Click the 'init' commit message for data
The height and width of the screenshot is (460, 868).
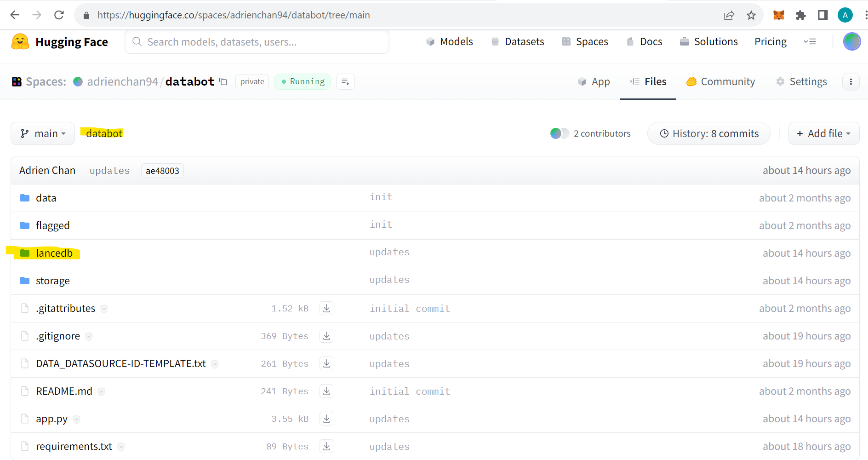pos(381,197)
